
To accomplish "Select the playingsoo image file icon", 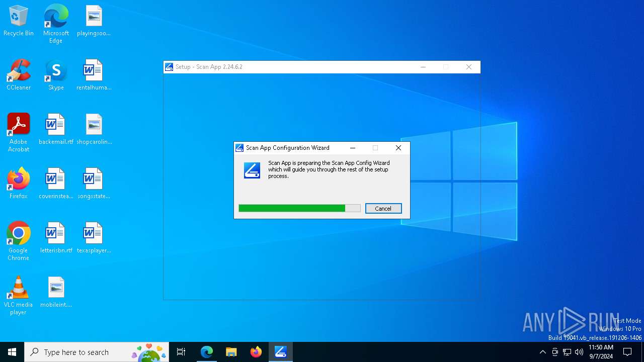I will pos(94,21).
